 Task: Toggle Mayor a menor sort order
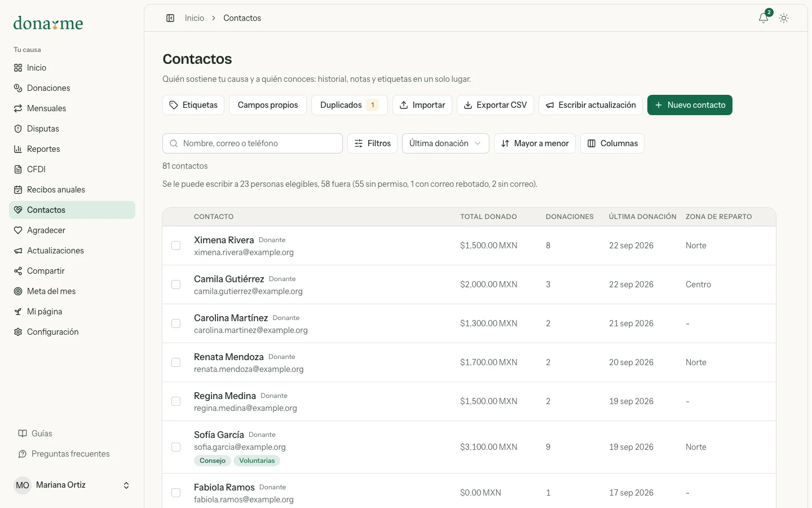click(x=535, y=143)
